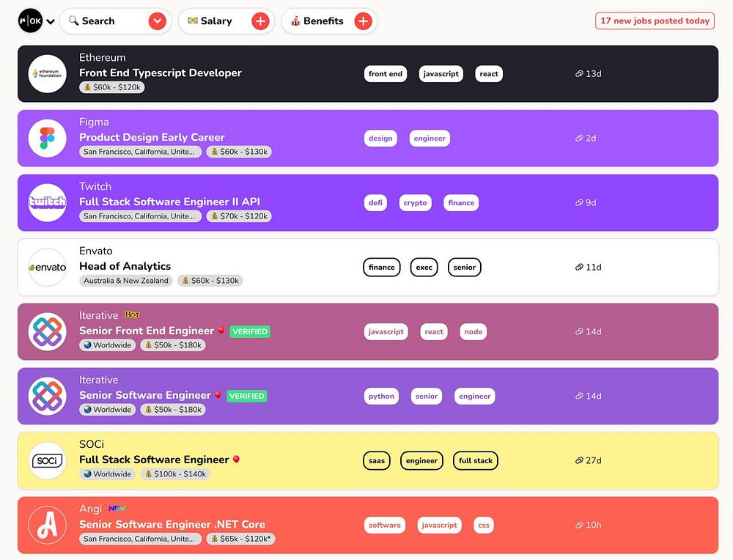
Task: Select the Envato logo
Action: pos(47,268)
